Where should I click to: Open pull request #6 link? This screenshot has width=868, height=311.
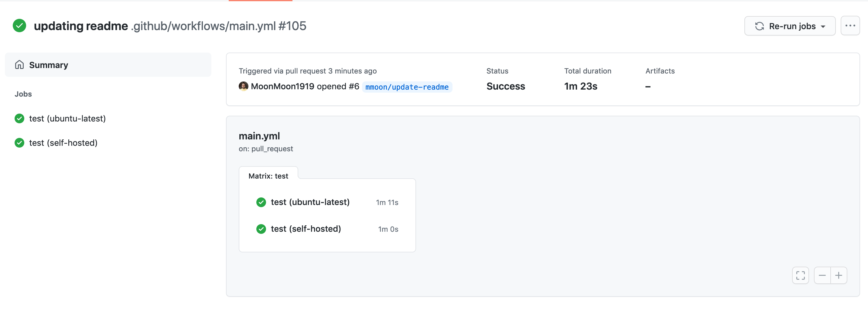[x=354, y=86]
